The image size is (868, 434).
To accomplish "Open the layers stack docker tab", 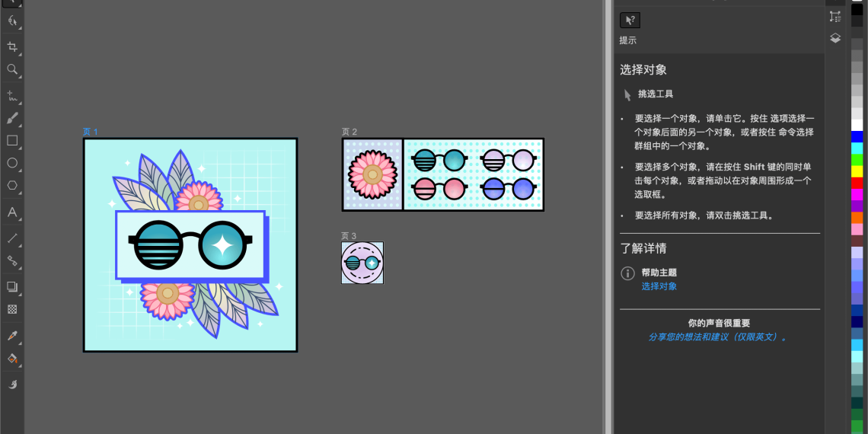I will (835, 38).
